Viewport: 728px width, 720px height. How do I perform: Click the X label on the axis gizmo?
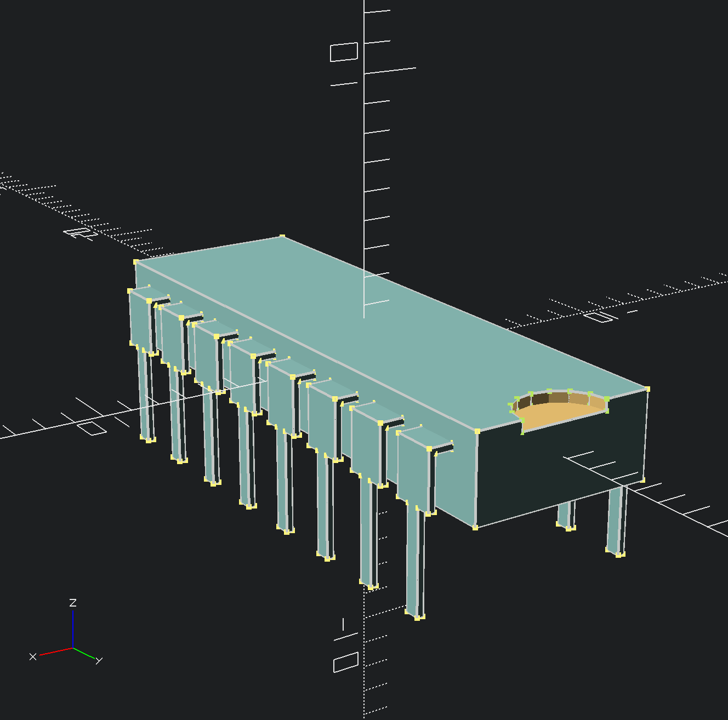pos(33,656)
